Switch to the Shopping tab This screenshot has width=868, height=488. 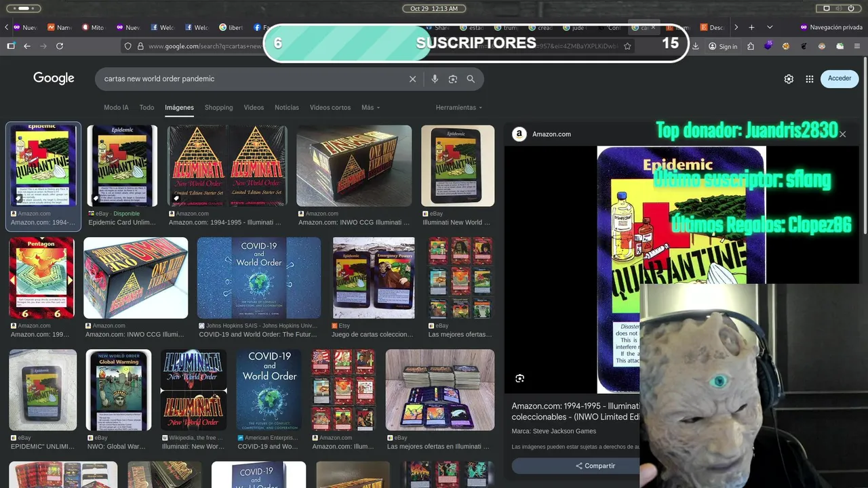point(218,107)
